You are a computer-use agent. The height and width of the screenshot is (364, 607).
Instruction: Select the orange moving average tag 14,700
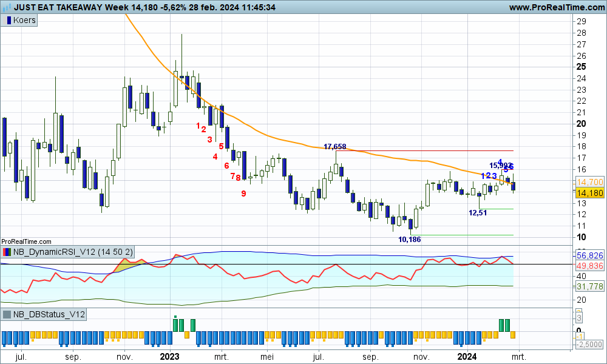click(x=589, y=182)
